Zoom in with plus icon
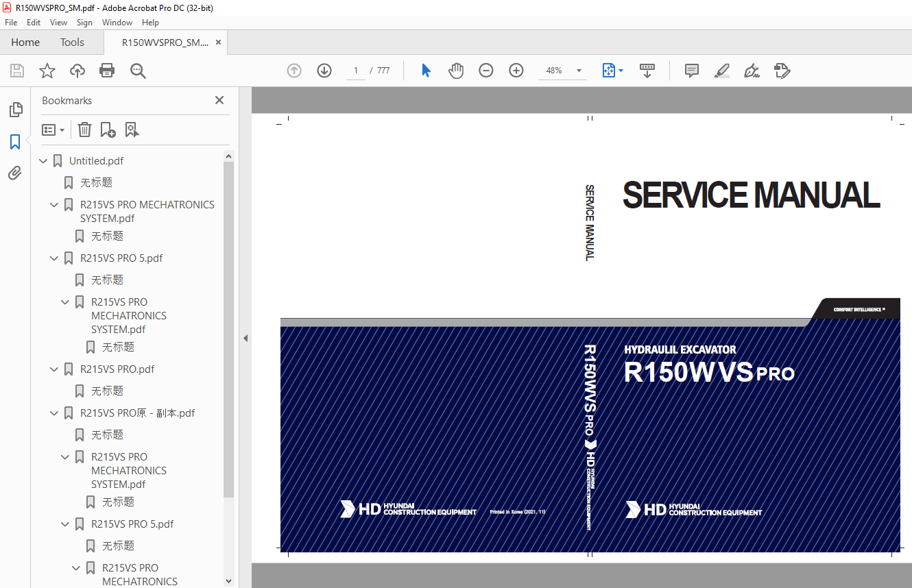 516,71
